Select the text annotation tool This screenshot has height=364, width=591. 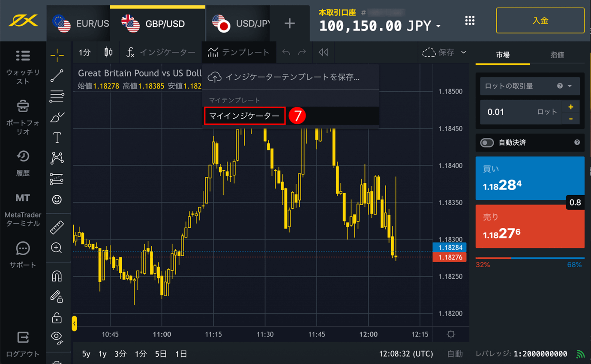click(x=57, y=137)
